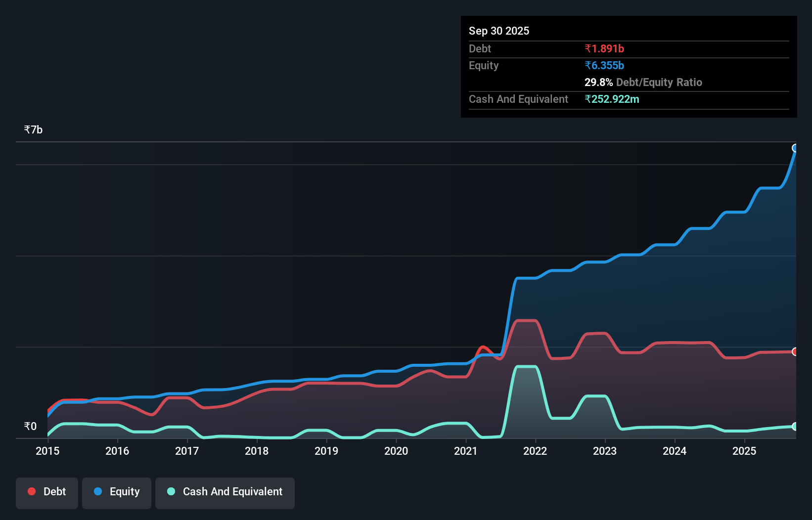812x520 pixels.
Task: Toggle the Cash And Equivalent series visibility
Action: coord(225,493)
